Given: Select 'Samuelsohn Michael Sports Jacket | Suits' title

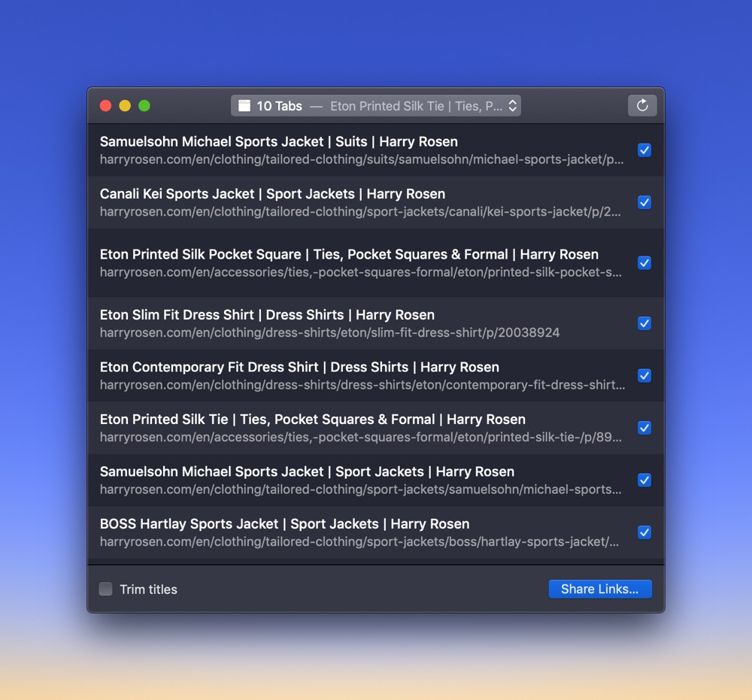Looking at the screenshot, I should 279,142.
